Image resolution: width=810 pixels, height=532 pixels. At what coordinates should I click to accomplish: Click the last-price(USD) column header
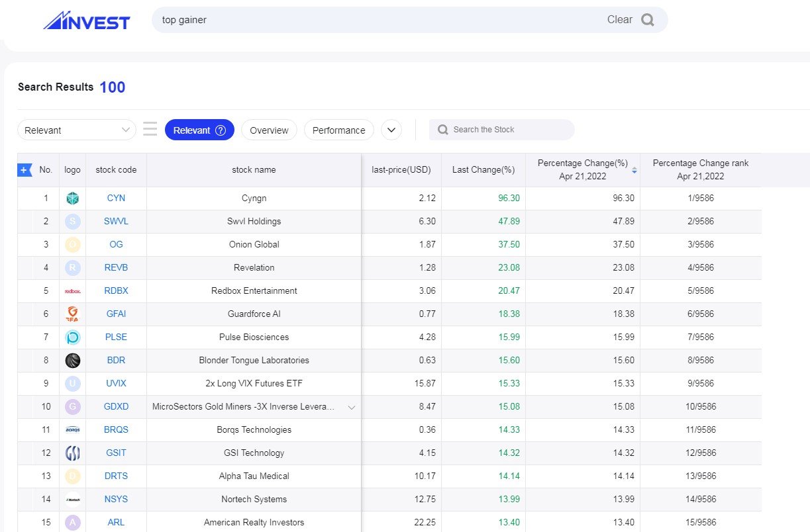click(x=401, y=170)
